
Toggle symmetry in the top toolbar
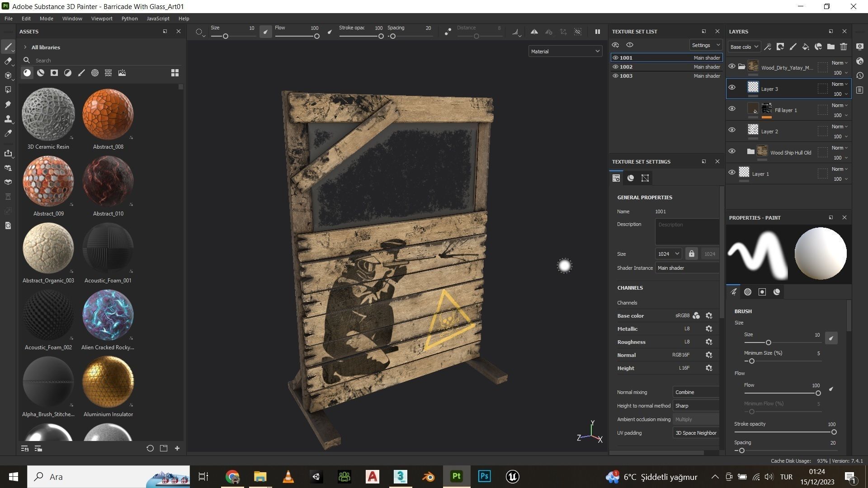click(x=534, y=32)
